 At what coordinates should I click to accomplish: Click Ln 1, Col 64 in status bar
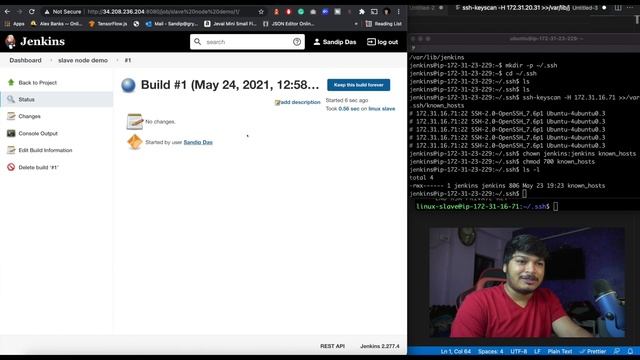pyautogui.click(x=456, y=351)
